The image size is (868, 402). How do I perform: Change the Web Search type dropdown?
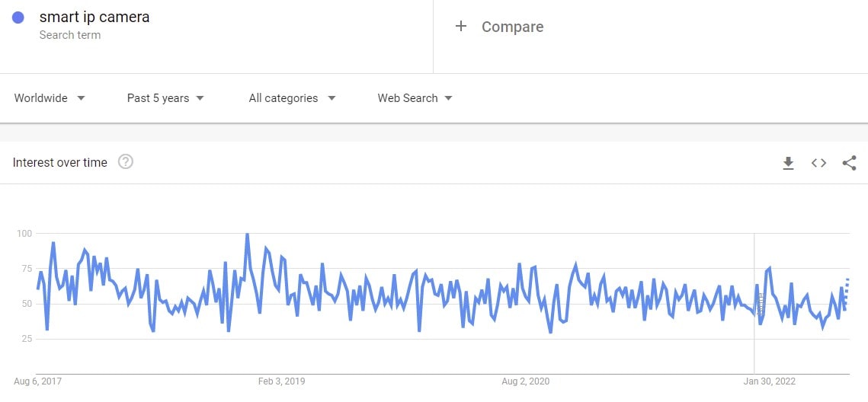coord(415,98)
